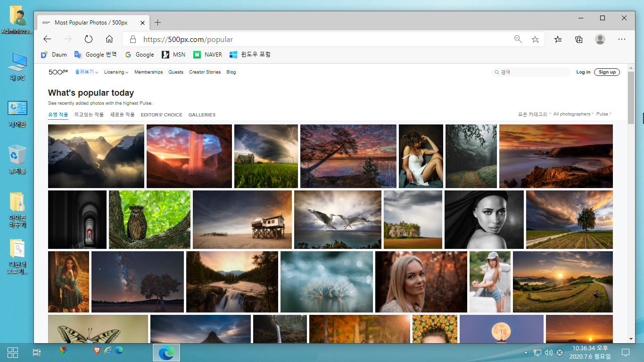The image size is (644, 362).
Task: Click the zoom magnifier icon in address bar
Action: coord(518,39)
